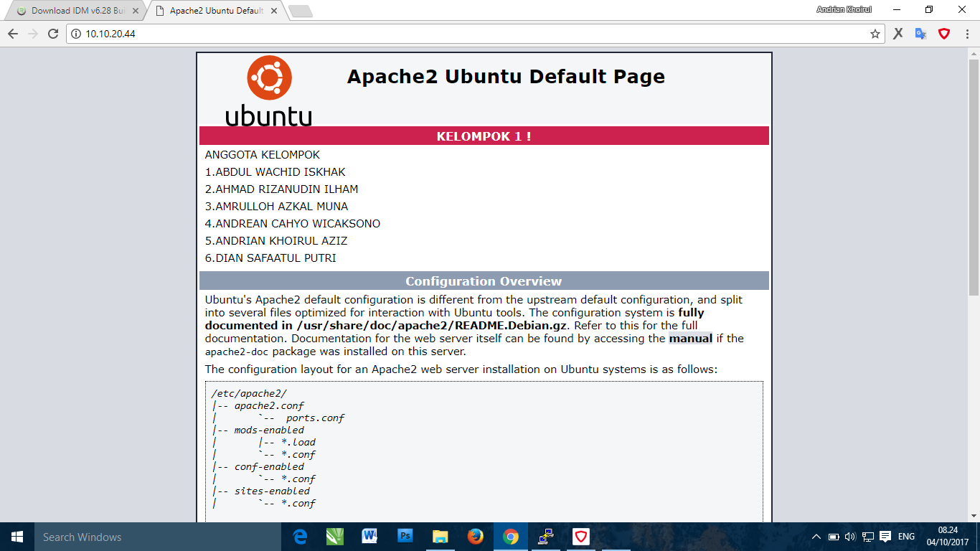Open the Chrome three-dot menu
This screenshot has height=551, width=980.
click(x=966, y=34)
